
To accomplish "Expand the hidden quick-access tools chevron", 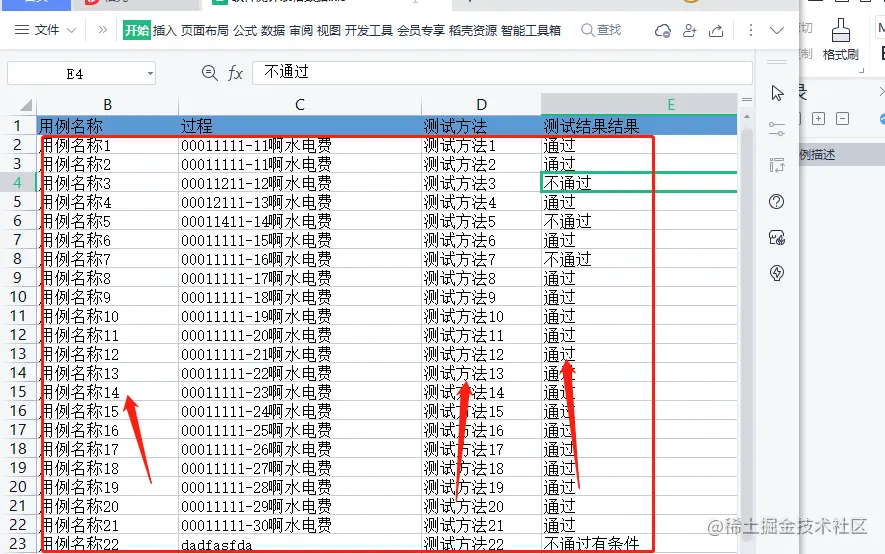I will point(102,29).
